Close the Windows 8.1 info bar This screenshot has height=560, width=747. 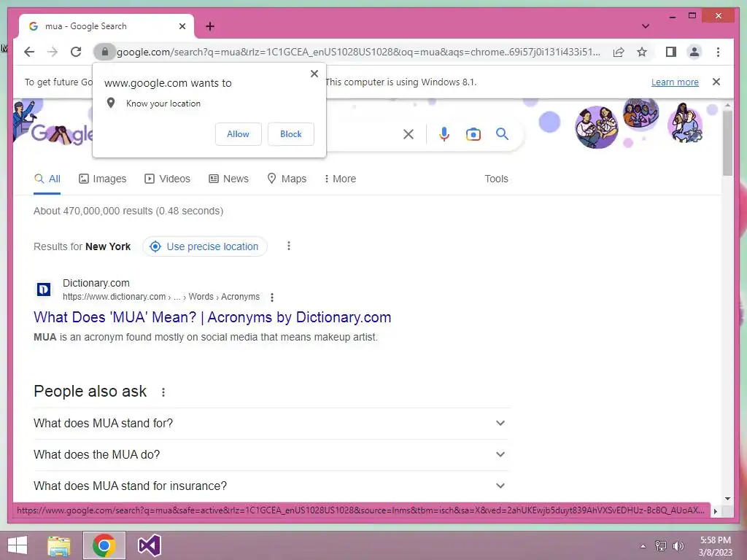coord(716,82)
